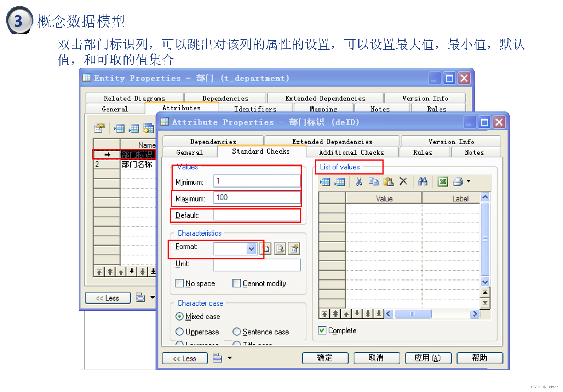The height and width of the screenshot is (392, 563).
Task: Click the binoculars Find a Row icon
Action: pos(423,181)
